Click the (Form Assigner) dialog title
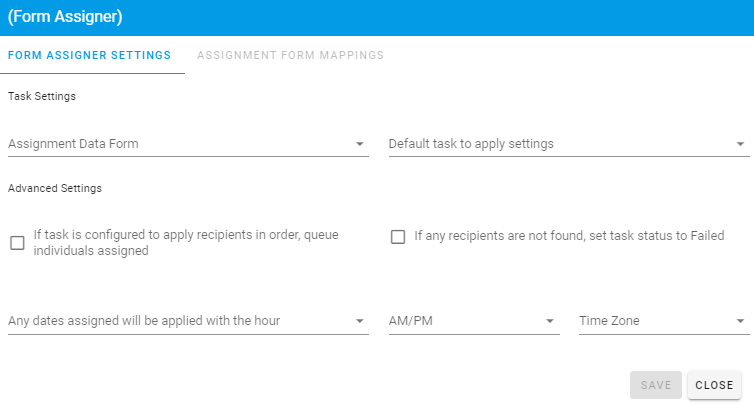 [65, 18]
